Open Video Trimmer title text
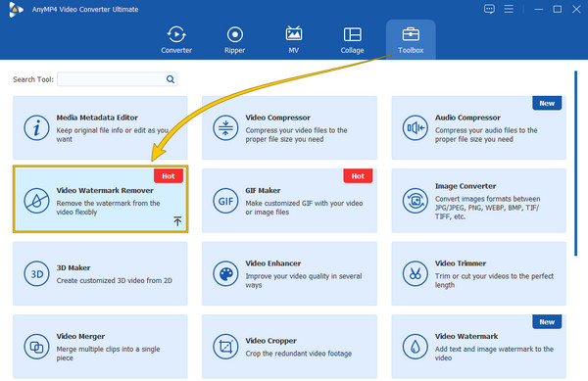Screen dimensions: 588x381 coord(461,263)
